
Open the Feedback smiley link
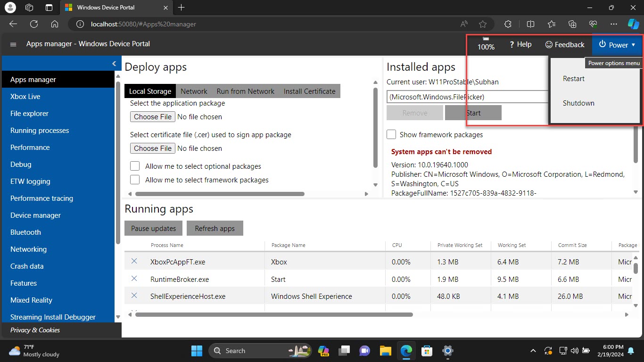click(565, 44)
